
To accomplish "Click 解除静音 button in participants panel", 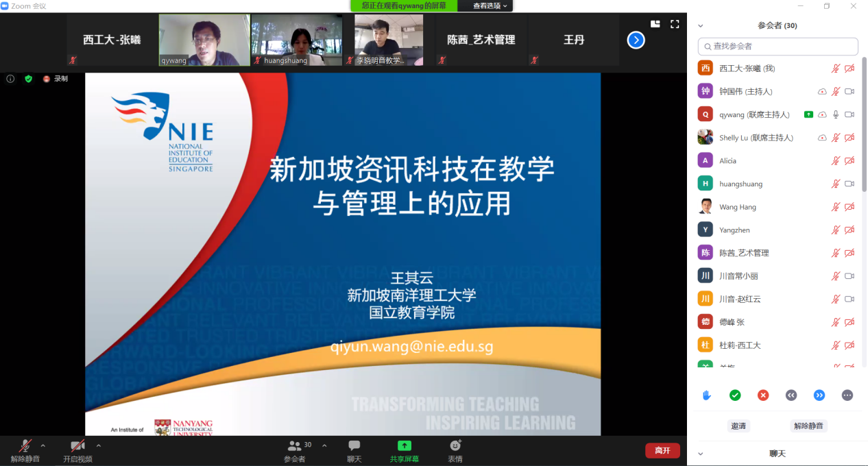I will [809, 426].
